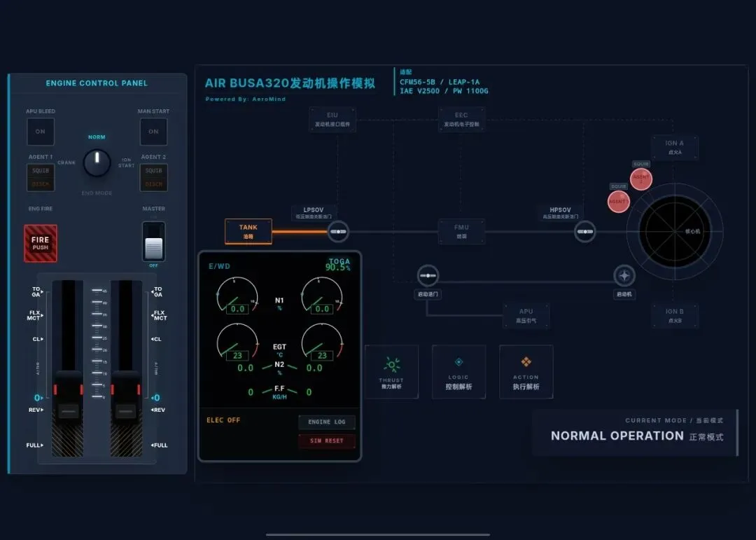
Task: Select the EIU interface node
Action: 332,119
